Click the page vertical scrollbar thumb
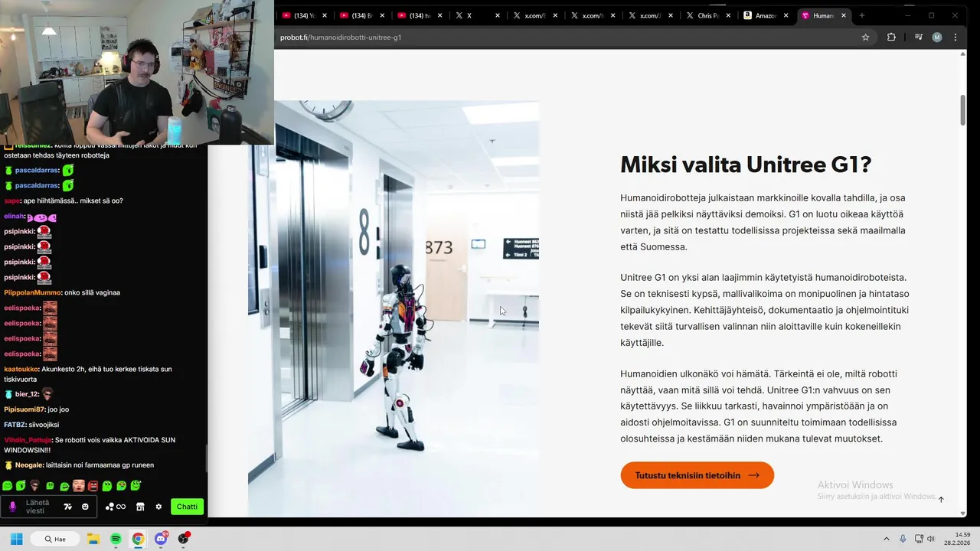980x551 pixels. (963, 110)
